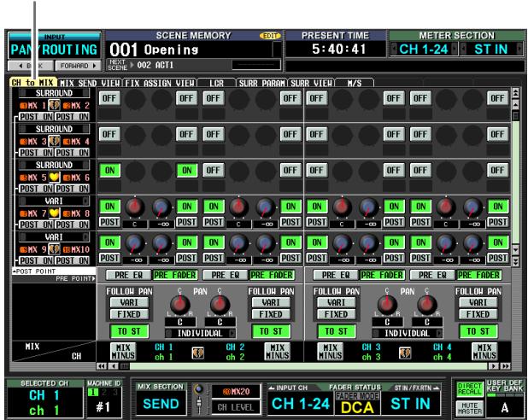Image resolution: width=528 pixels, height=420 pixels.
Task: Click the small fader icon beside CH LEVEL
Action: (199, 405)
